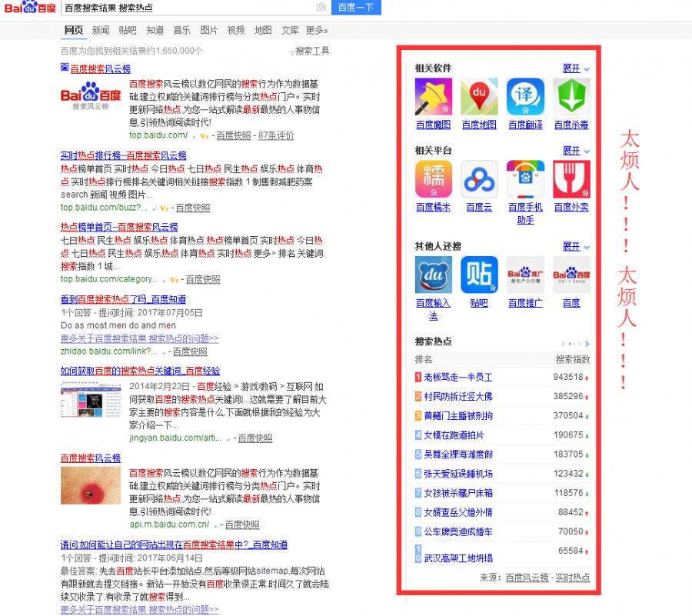Switch to the 音乐 tab

(x=181, y=31)
